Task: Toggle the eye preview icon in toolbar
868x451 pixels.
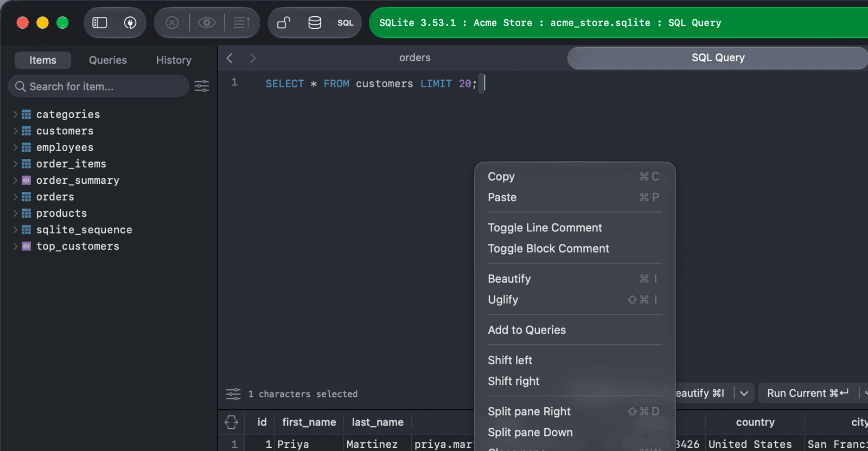Action: coord(207,23)
